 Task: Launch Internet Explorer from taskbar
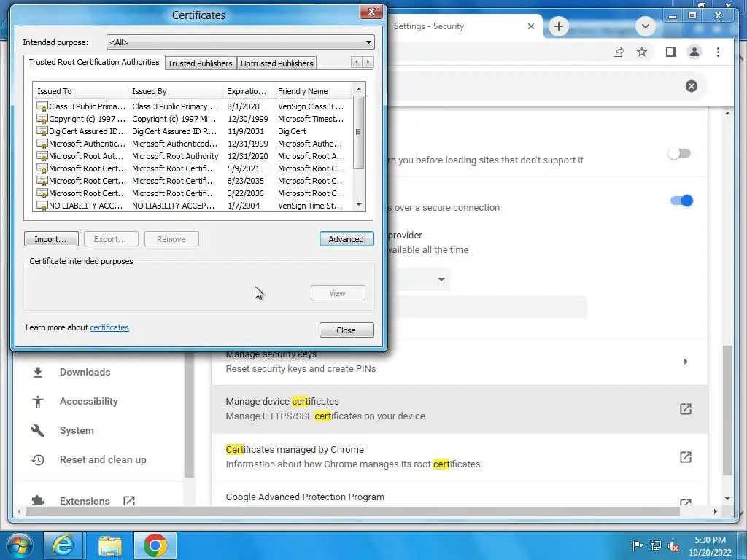pyautogui.click(x=63, y=545)
